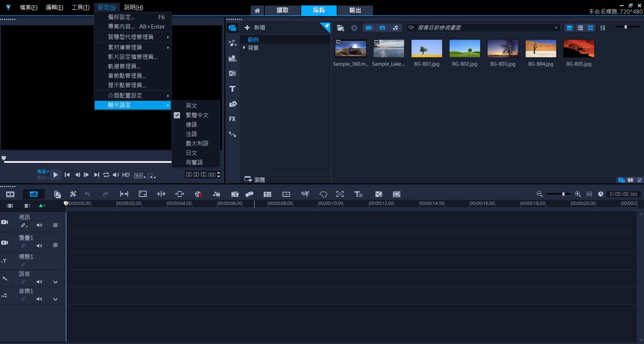This screenshot has height=344, width=644.
Task: Toggle HD preview mode
Action: [x=126, y=175]
